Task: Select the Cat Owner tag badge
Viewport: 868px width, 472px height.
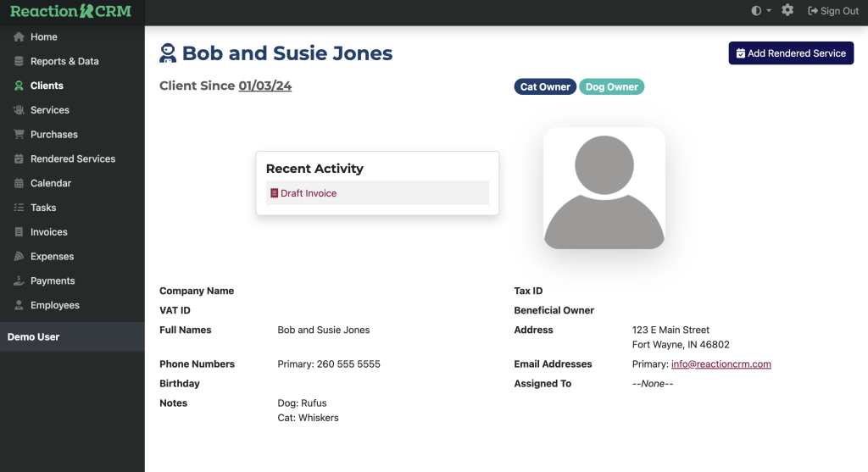Action: pos(545,87)
